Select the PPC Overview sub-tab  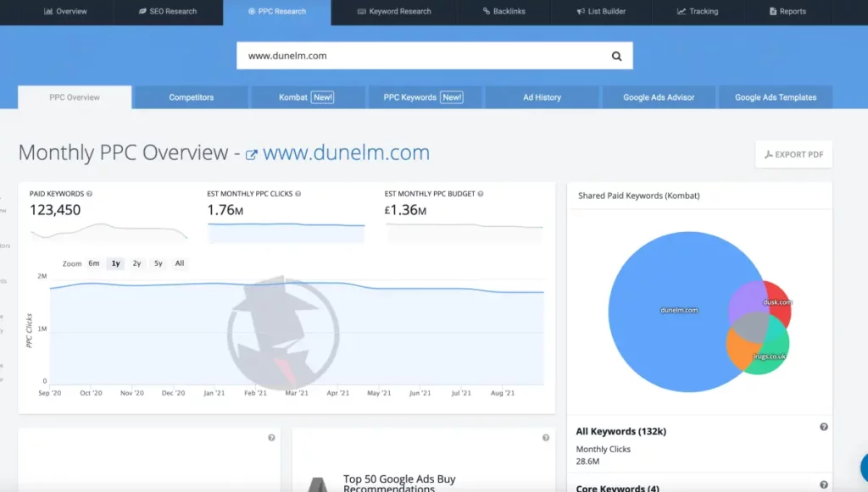click(x=75, y=97)
